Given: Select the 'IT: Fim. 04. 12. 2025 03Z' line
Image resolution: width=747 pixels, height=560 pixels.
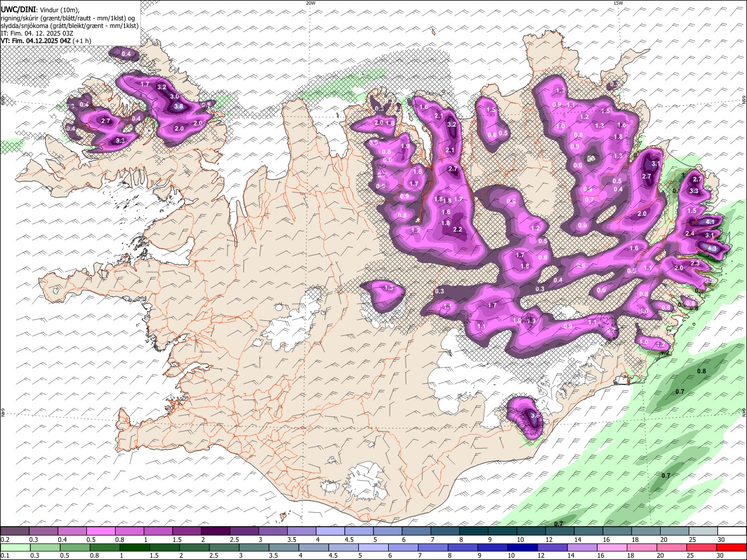Looking at the screenshot, I should pyautogui.click(x=37, y=33).
